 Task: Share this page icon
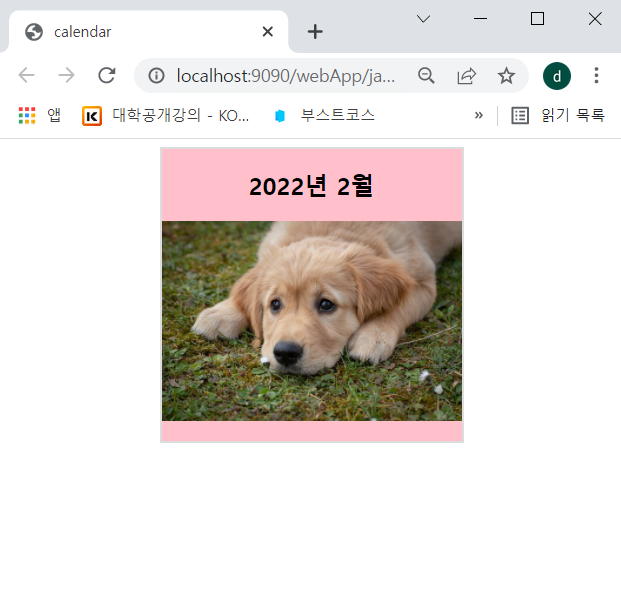click(x=466, y=75)
